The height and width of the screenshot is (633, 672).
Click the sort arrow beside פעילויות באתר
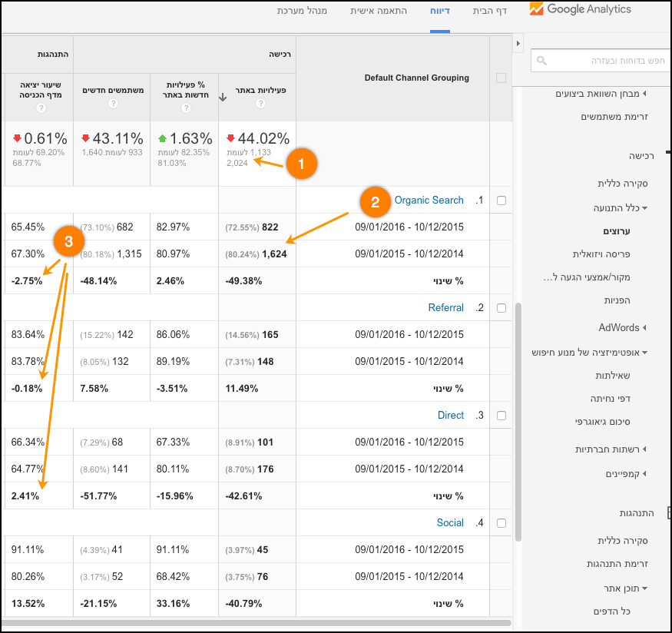223,97
